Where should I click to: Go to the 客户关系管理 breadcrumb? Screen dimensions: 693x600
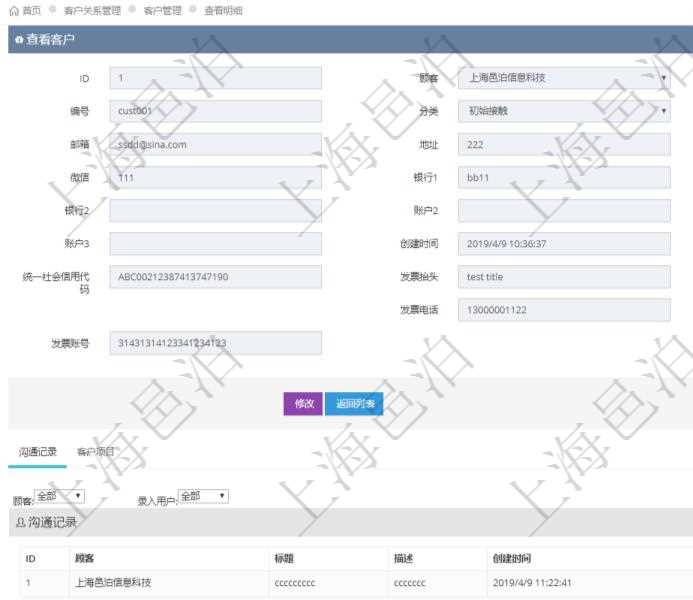click(x=92, y=11)
